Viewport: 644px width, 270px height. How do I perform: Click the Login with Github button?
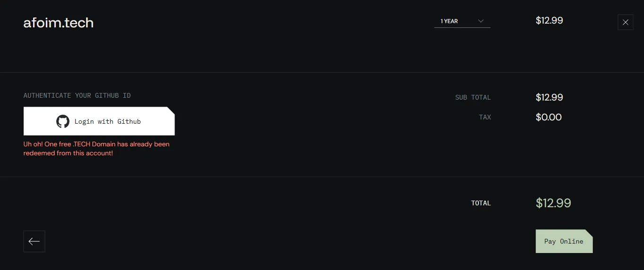tap(99, 121)
